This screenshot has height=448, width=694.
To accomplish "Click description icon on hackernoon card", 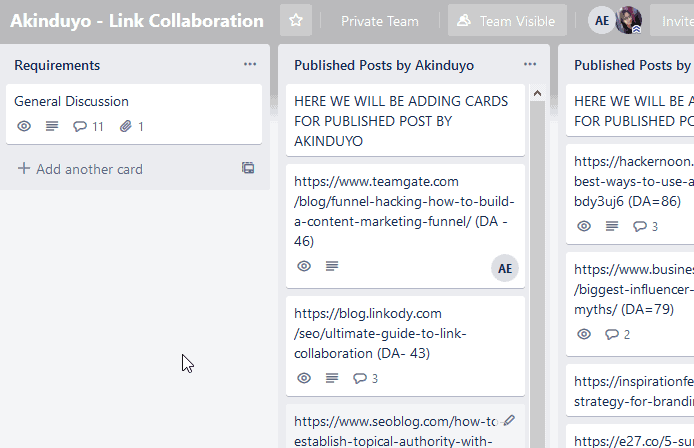I will click(612, 226).
